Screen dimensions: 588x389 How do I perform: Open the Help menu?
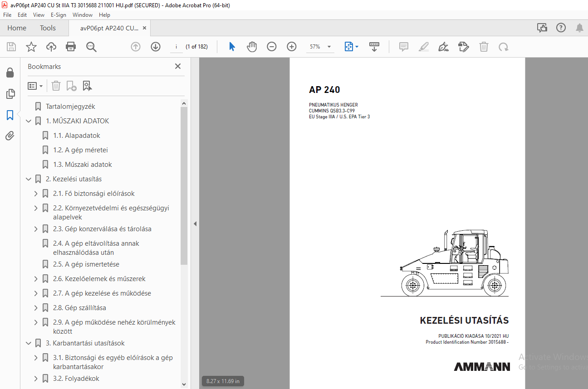click(x=104, y=15)
